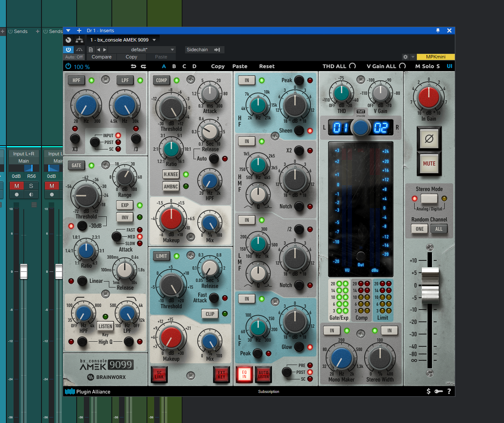Enable the AMBNC switch
Image resolution: width=504 pixels, height=423 pixels.
click(171, 186)
